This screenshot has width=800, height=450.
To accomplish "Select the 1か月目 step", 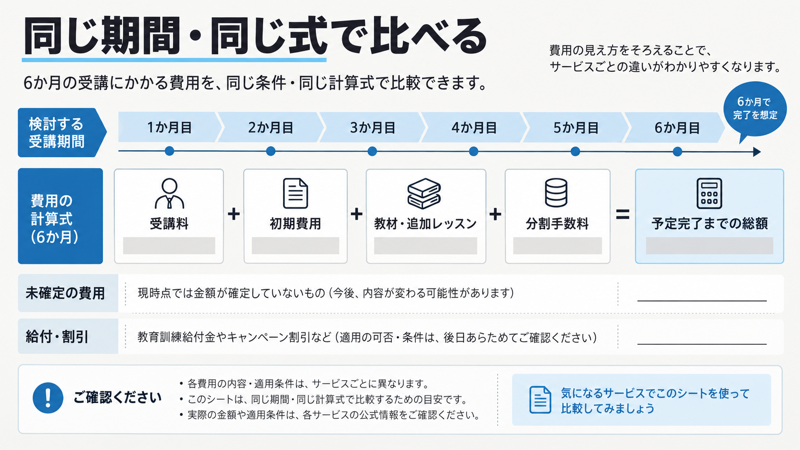I will tap(170, 127).
